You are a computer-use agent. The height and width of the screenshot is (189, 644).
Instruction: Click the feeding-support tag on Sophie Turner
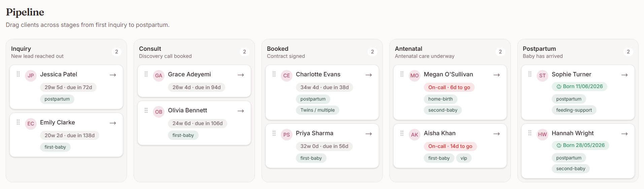[574, 110]
